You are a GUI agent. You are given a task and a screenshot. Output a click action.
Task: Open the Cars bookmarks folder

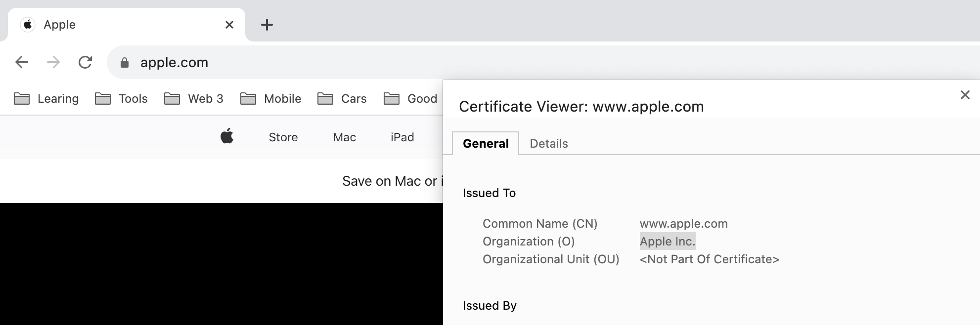click(x=342, y=99)
